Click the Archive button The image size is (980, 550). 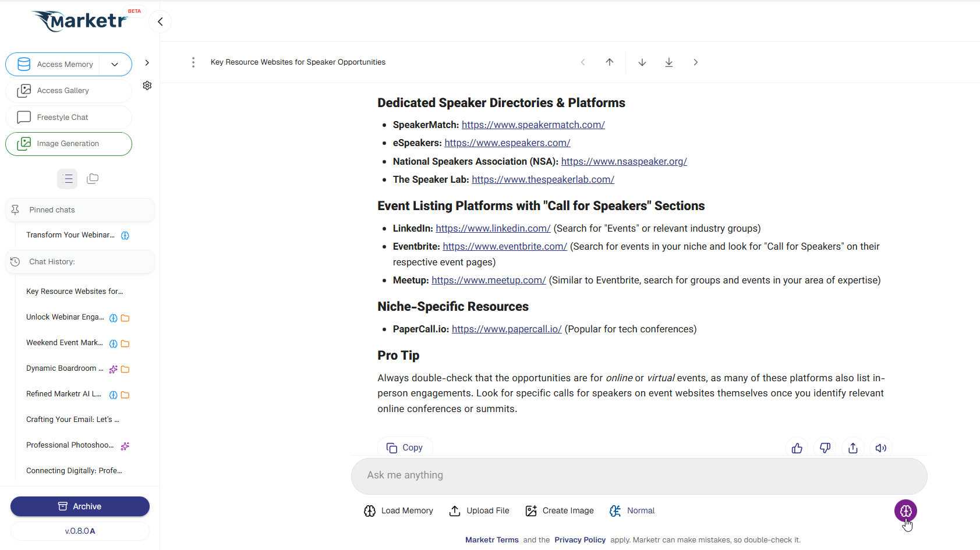click(x=80, y=506)
